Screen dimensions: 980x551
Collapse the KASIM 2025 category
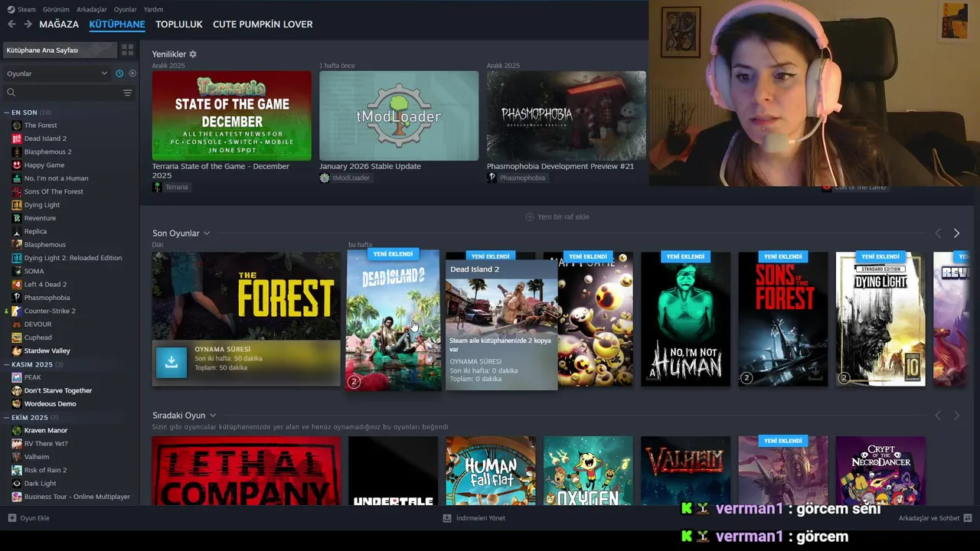point(7,364)
